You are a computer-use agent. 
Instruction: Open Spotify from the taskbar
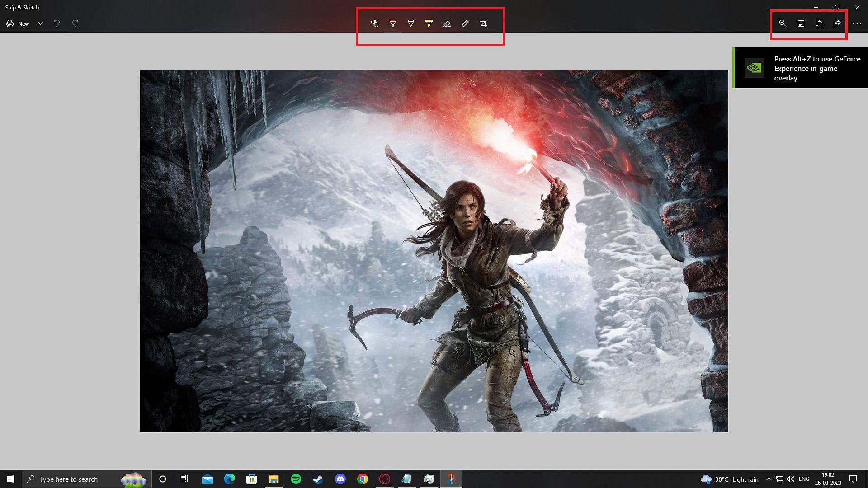[296, 479]
